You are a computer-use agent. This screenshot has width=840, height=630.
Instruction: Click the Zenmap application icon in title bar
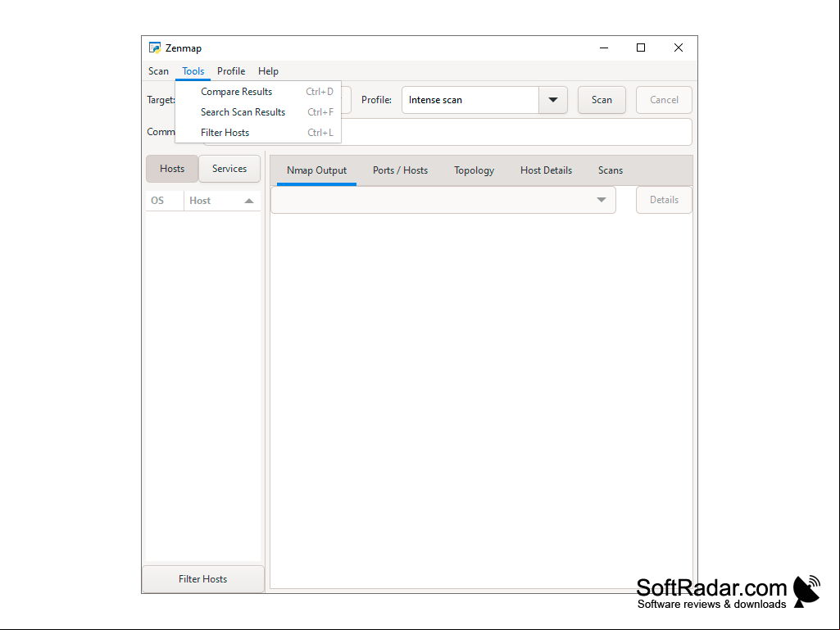point(155,48)
